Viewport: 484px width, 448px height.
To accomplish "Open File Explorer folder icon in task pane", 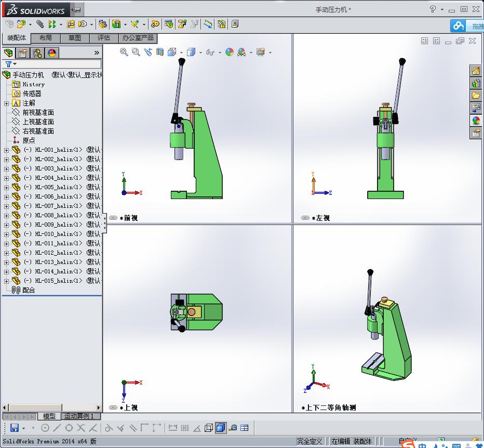I will click(476, 96).
